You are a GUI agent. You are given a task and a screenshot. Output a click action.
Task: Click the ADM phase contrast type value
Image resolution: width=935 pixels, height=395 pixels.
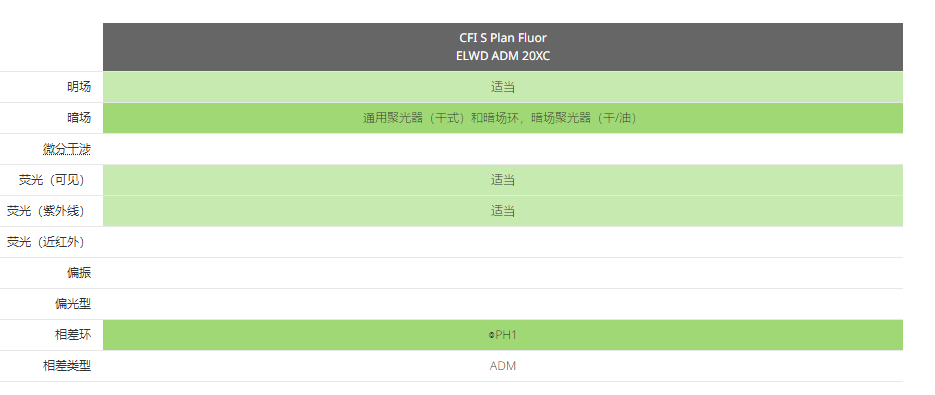click(503, 366)
